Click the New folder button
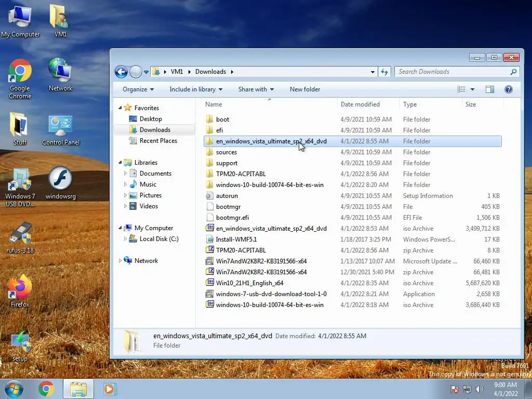 tap(304, 89)
